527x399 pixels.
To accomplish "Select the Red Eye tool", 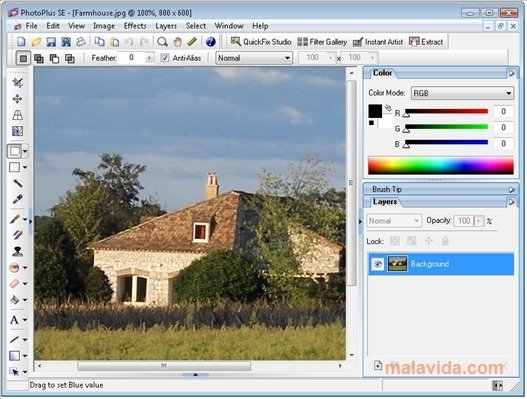I will (x=14, y=268).
